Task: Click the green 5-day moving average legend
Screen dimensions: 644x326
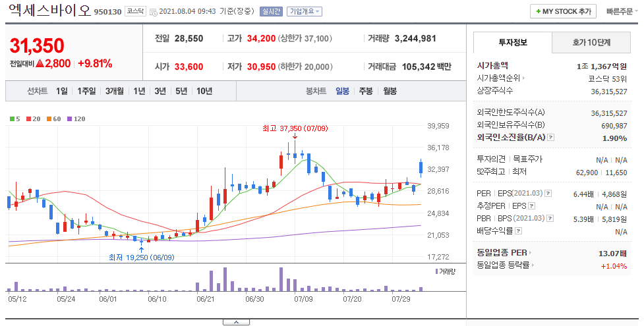Action: pos(15,119)
